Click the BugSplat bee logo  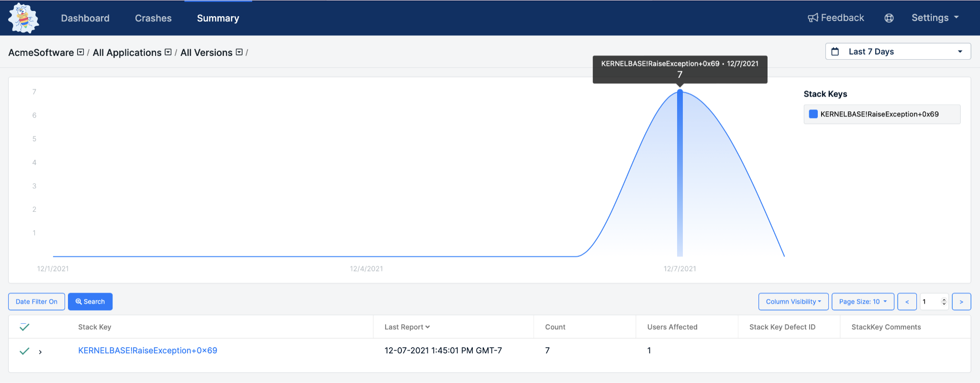(23, 18)
